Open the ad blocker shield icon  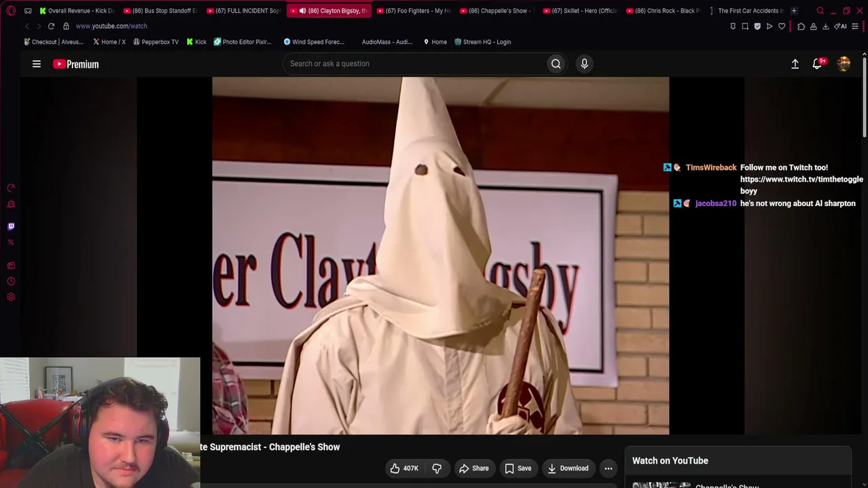pyautogui.click(x=757, y=26)
